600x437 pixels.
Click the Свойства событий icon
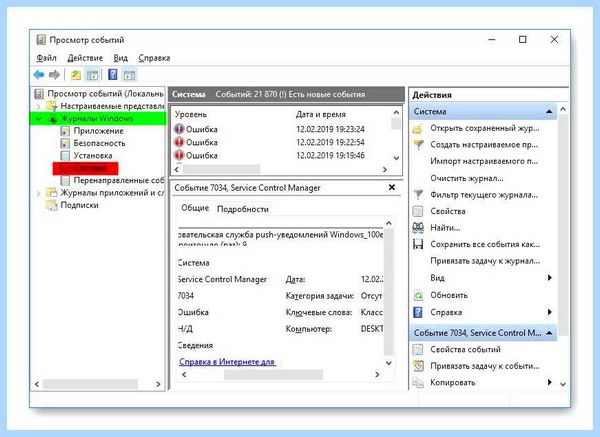coord(418,349)
